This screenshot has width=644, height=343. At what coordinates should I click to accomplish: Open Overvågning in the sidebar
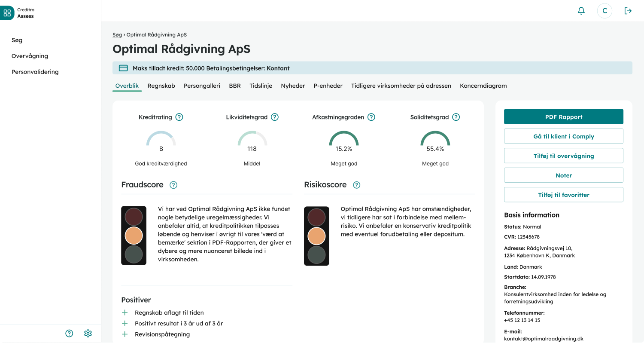pos(30,56)
